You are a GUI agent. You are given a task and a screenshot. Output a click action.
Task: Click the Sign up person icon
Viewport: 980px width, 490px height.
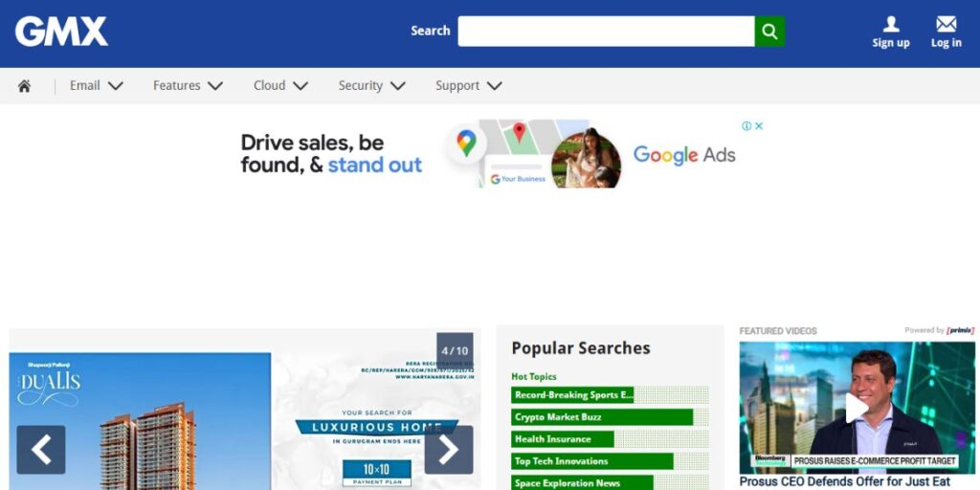891,24
